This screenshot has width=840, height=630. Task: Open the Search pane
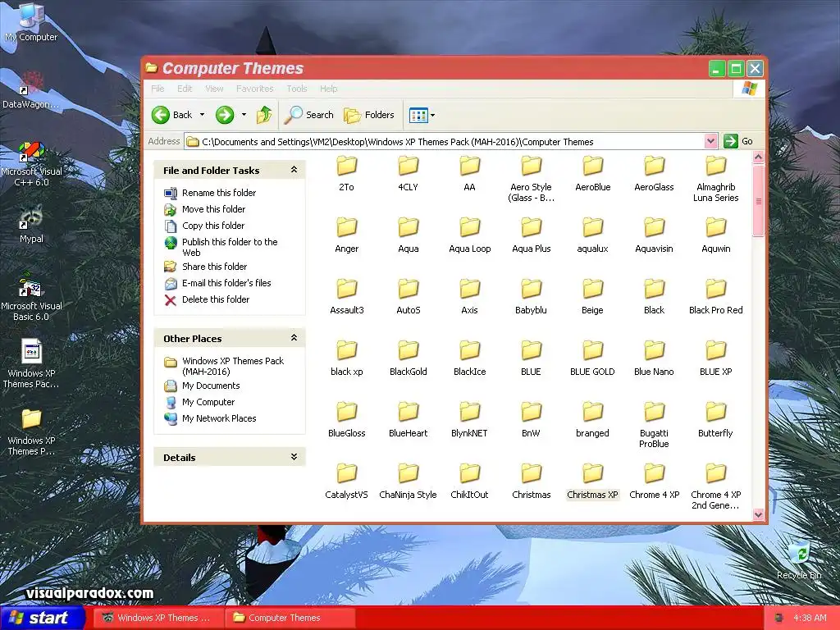tap(308, 115)
